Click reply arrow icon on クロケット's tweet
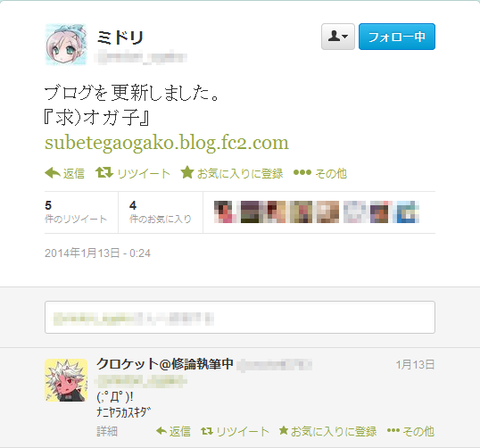This screenshot has width=480, height=448. tap(161, 431)
